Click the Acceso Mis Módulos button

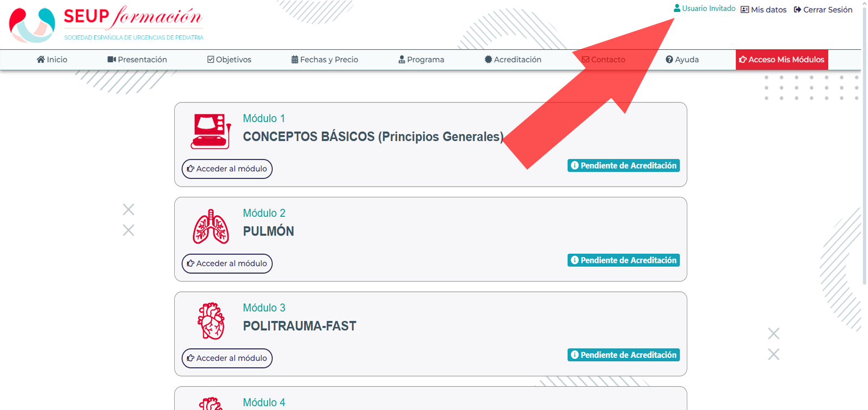782,60
